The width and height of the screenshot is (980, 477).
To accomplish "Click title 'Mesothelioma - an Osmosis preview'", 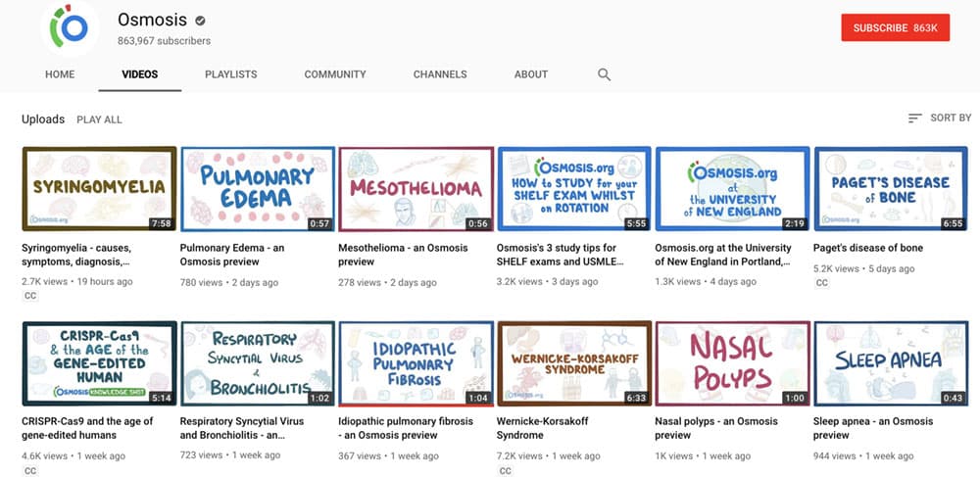I will (x=403, y=255).
